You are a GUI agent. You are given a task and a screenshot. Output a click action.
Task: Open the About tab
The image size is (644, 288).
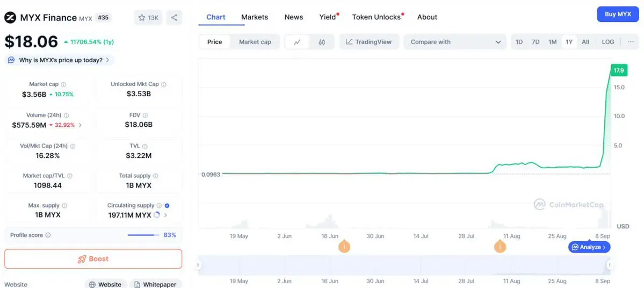click(x=427, y=17)
